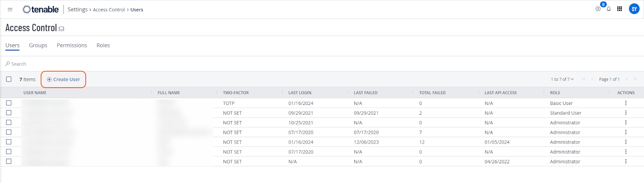Click the help question mark icon

pyautogui.click(x=598, y=9)
